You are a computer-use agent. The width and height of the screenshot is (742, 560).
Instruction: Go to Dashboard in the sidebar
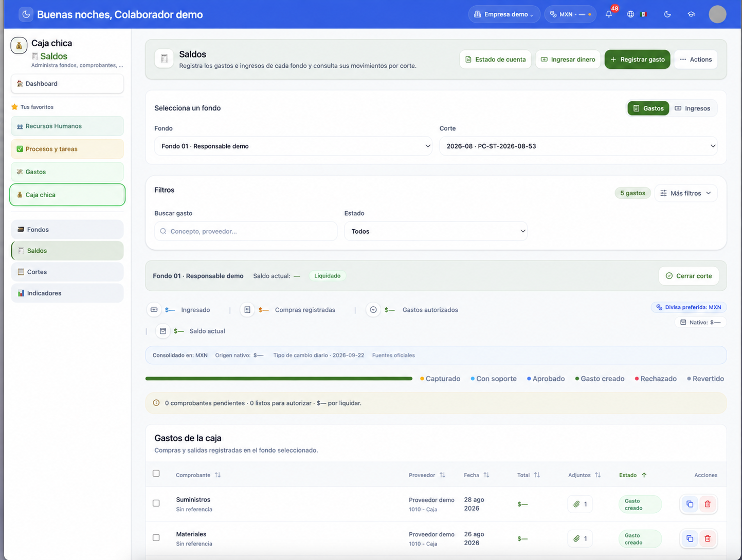coord(67,84)
